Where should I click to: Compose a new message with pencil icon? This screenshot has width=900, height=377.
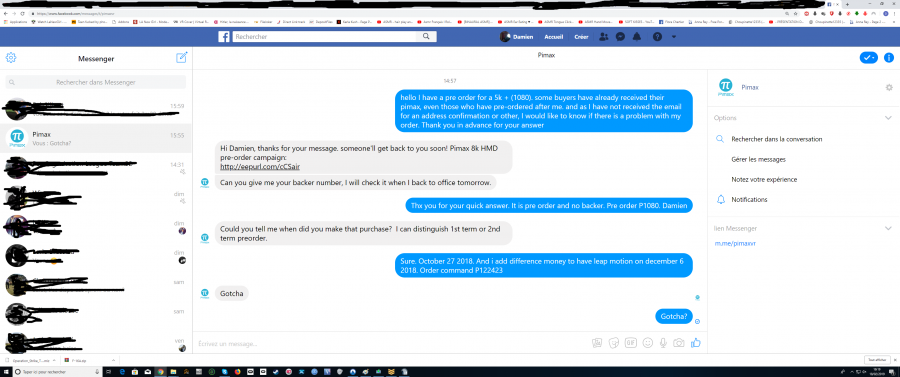click(x=181, y=57)
